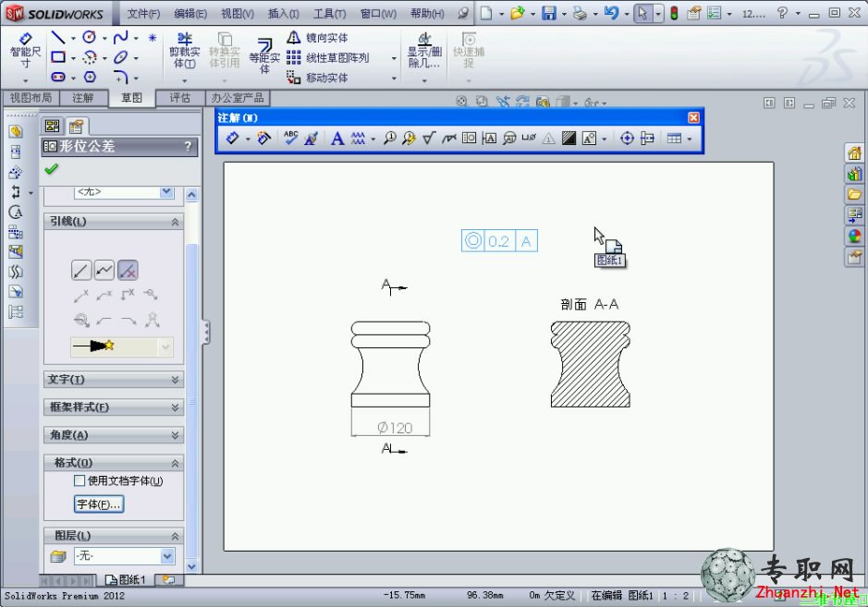
Task: Click the 形位公差 help question mark
Action: [x=188, y=146]
